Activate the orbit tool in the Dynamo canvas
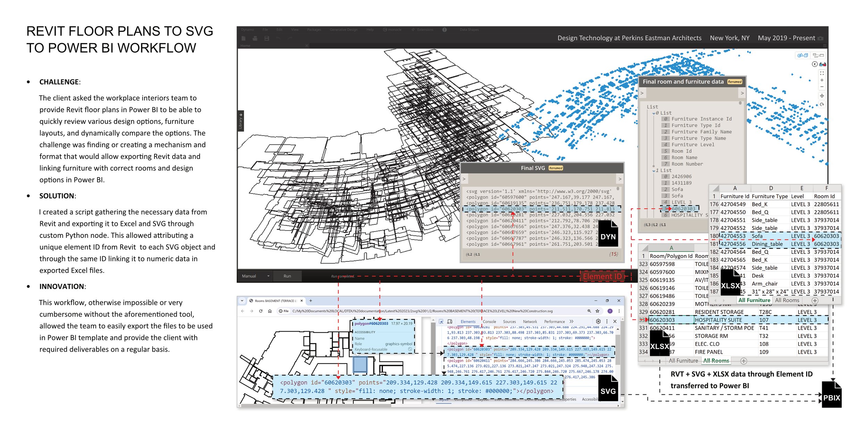Image resolution: width=868 pixels, height=434 pixels. pyautogui.click(x=822, y=104)
